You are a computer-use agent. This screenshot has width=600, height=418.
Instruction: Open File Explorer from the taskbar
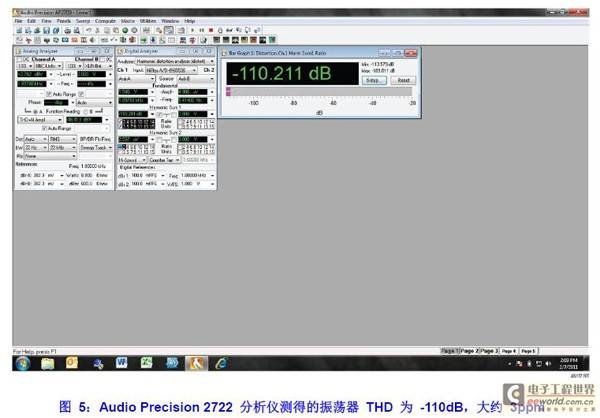48,363
